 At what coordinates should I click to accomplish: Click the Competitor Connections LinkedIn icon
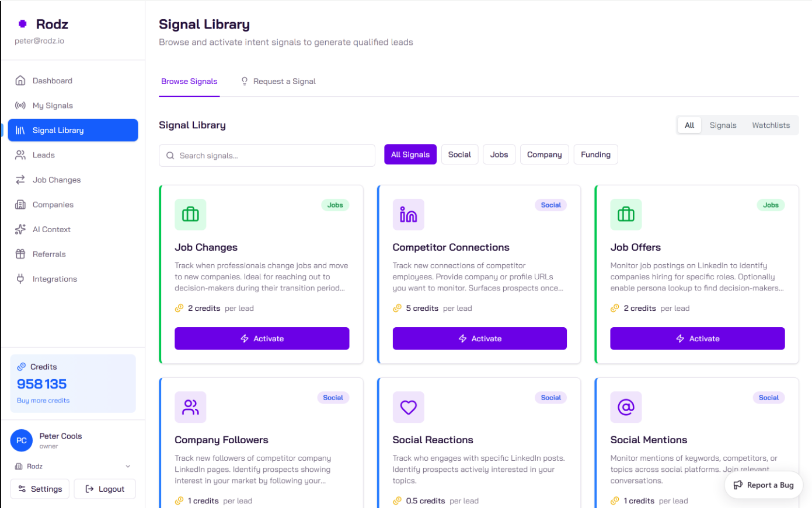coord(408,215)
